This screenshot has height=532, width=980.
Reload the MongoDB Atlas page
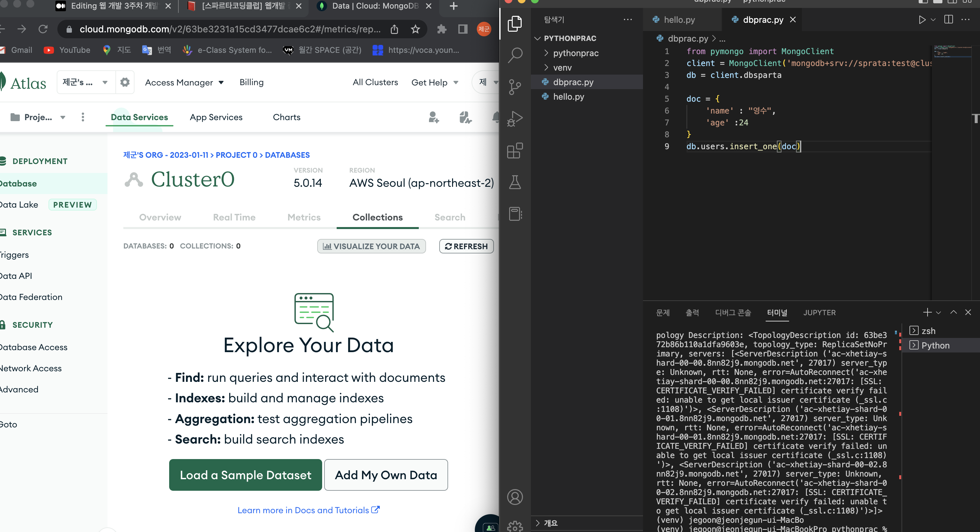point(43,29)
